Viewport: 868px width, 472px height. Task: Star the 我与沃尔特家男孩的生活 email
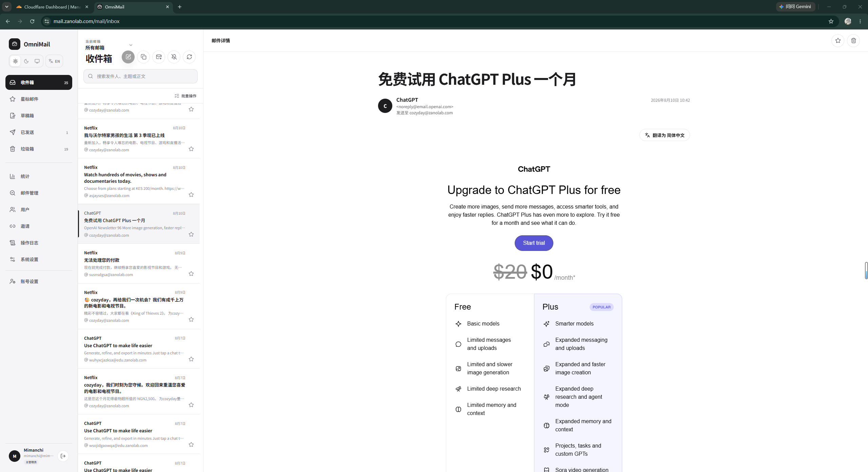191,149
